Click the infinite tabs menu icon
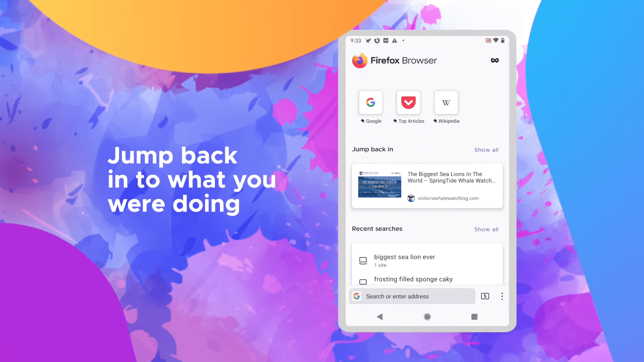 click(494, 60)
